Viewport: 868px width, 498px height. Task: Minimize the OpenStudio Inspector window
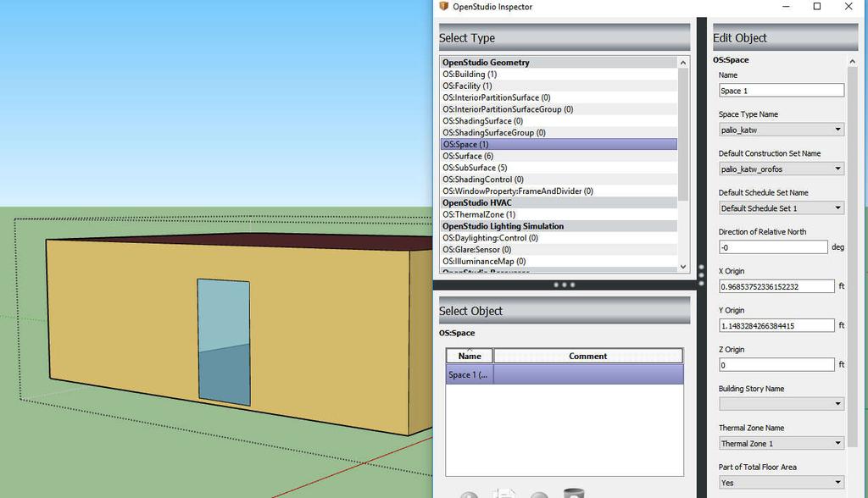click(x=786, y=6)
